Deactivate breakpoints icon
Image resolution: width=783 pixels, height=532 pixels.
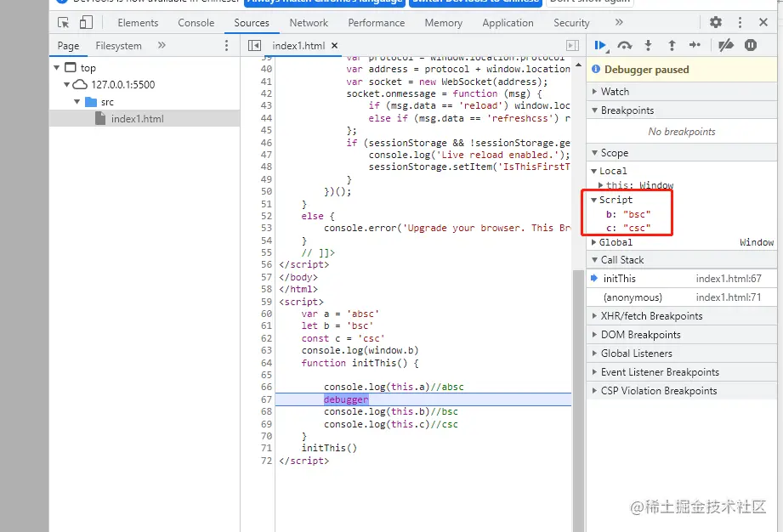[x=725, y=45]
